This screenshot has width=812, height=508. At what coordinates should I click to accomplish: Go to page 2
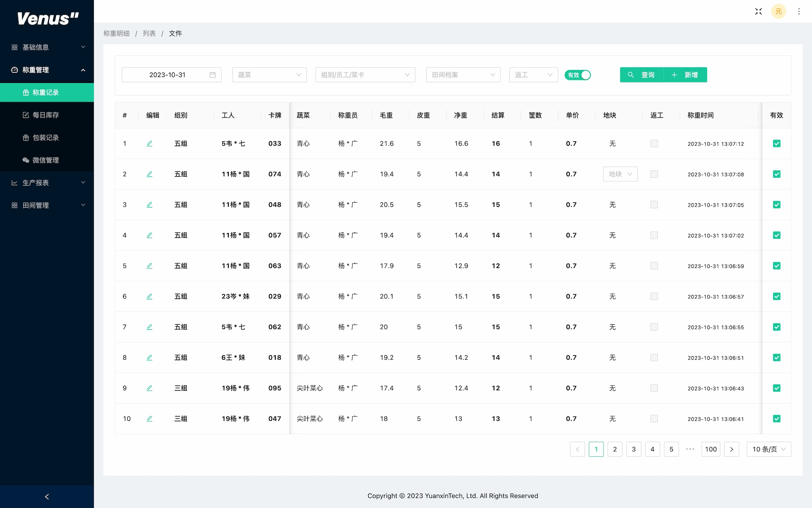pos(615,449)
